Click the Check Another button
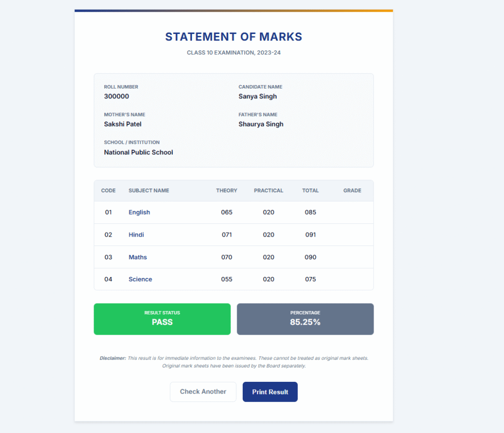This screenshot has width=504, height=433. click(203, 392)
